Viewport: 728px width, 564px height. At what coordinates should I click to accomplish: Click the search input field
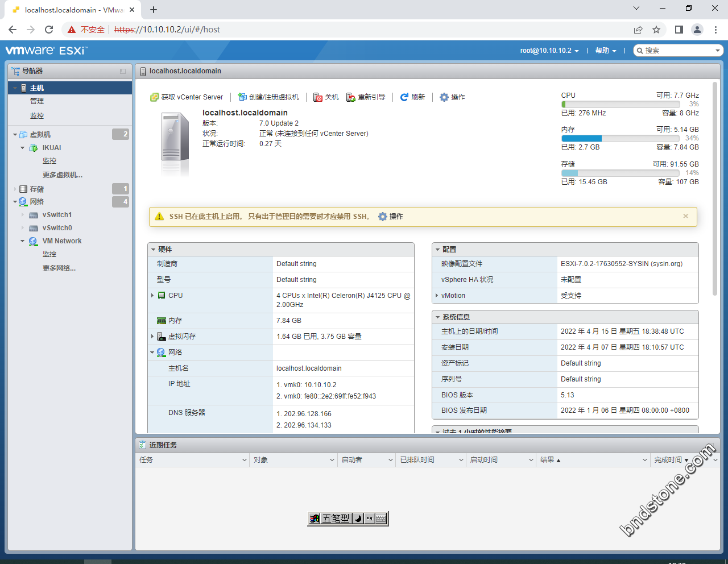(x=679, y=51)
